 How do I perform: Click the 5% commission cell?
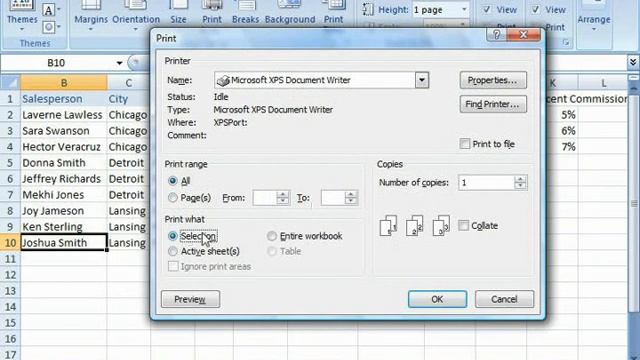pyautogui.click(x=562, y=115)
